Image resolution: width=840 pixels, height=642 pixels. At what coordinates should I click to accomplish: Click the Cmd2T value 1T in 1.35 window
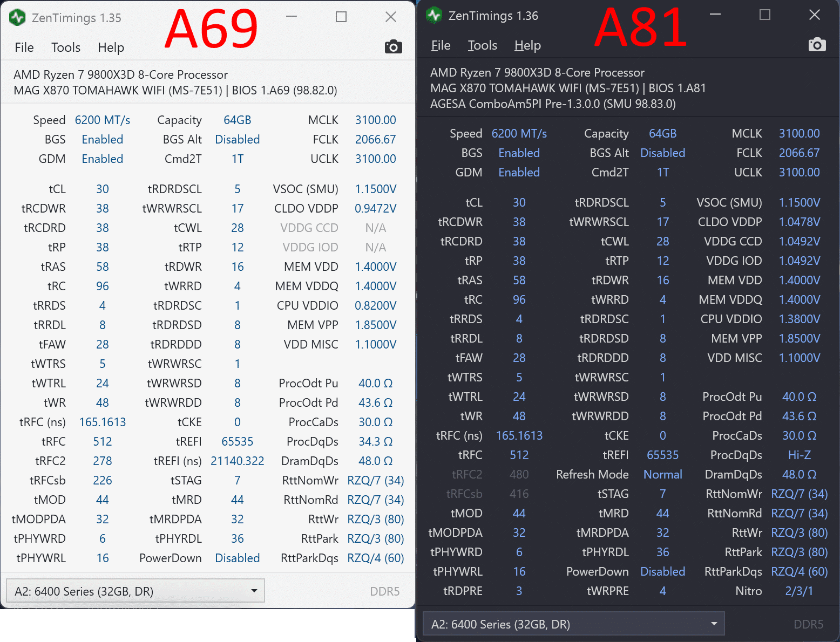click(238, 159)
